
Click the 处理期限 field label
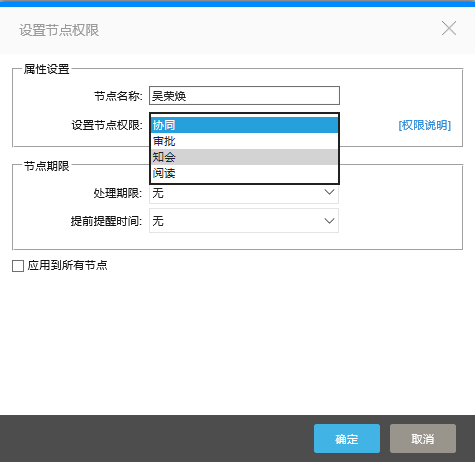pyautogui.click(x=118, y=193)
